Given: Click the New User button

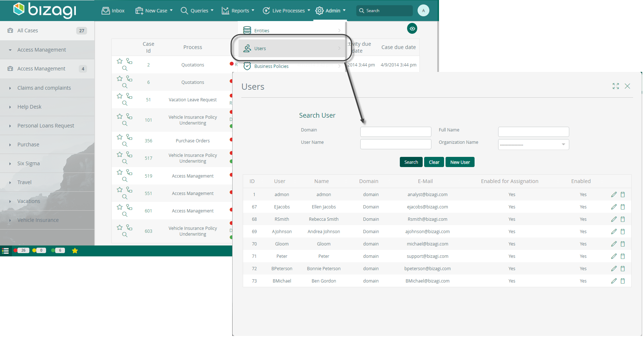Looking at the screenshot, I should (x=460, y=162).
